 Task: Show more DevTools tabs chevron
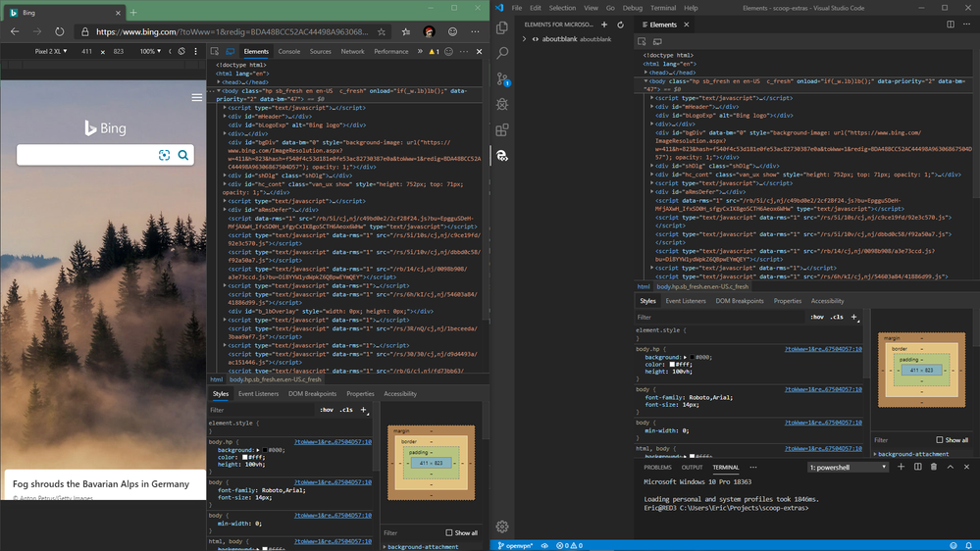[420, 52]
